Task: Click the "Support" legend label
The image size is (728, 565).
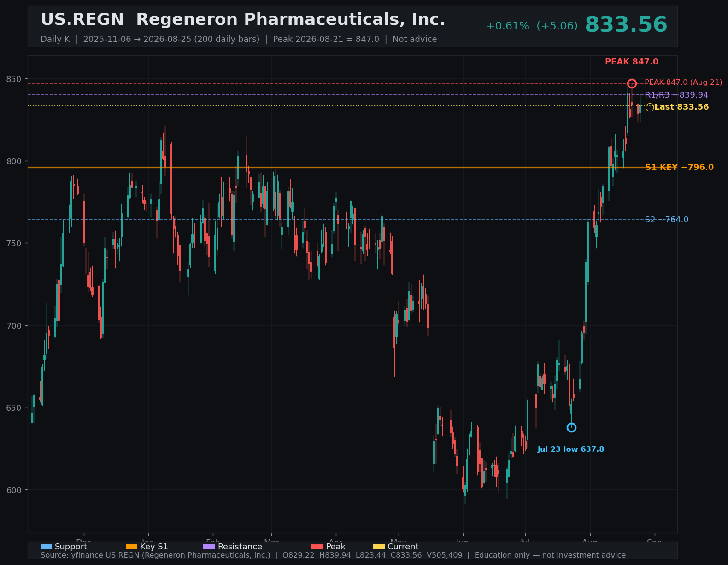Action: (x=71, y=547)
